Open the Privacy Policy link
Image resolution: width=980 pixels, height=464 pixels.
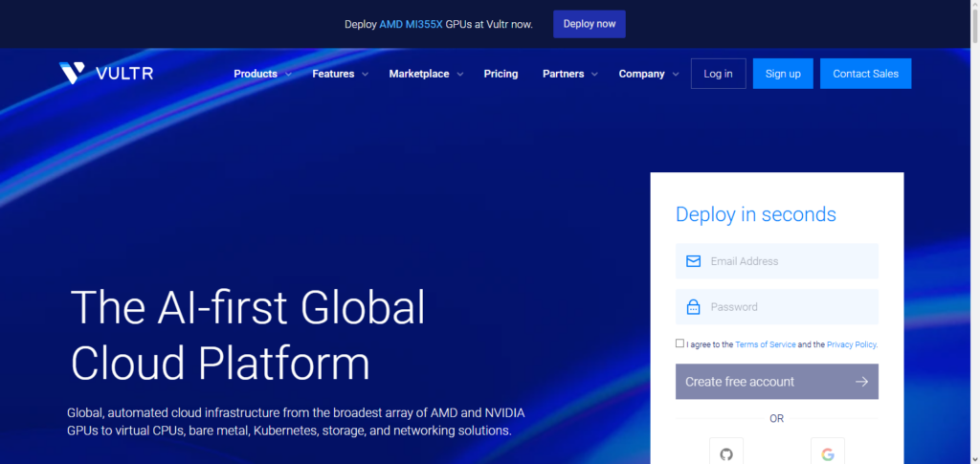click(851, 344)
